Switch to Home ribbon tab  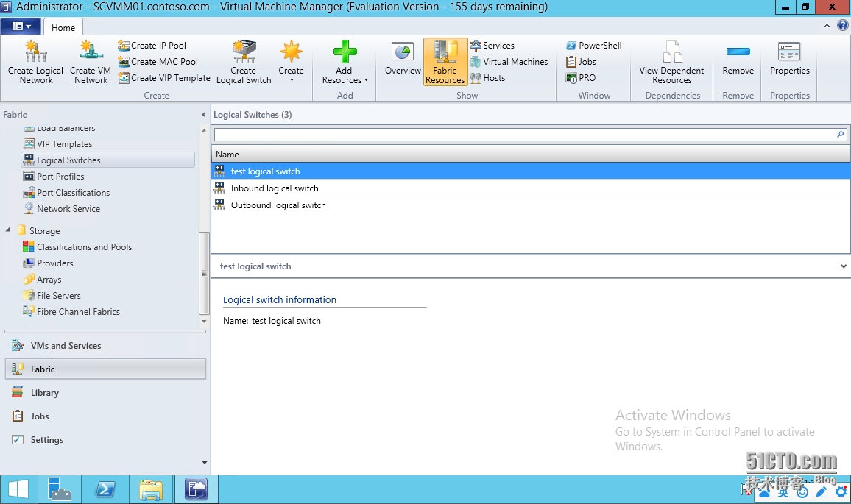[x=63, y=28]
